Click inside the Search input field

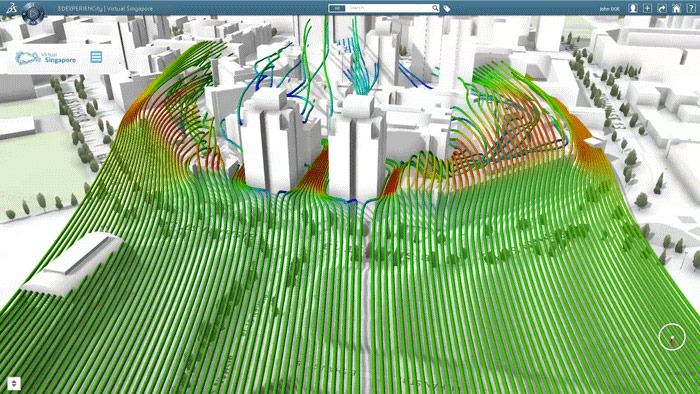388,8
